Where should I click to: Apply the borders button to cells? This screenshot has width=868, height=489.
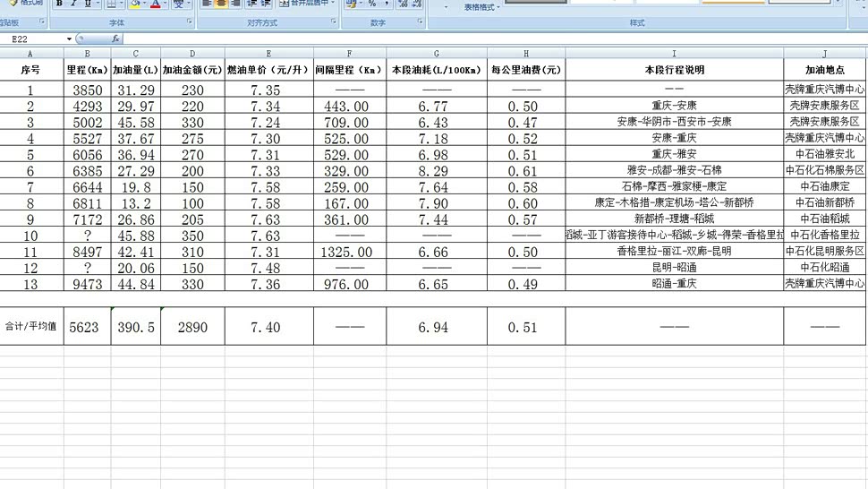(111, 4)
